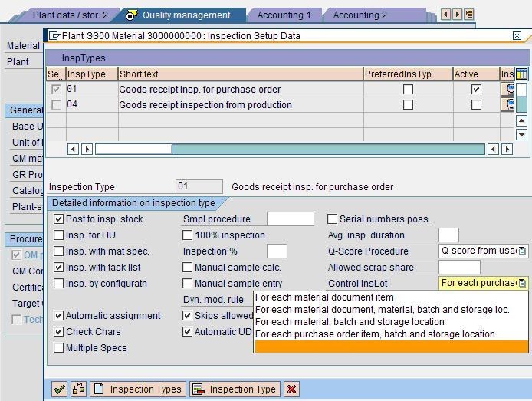Toggle Post to insp. stock checkbox
532x401 pixels.
point(58,219)
